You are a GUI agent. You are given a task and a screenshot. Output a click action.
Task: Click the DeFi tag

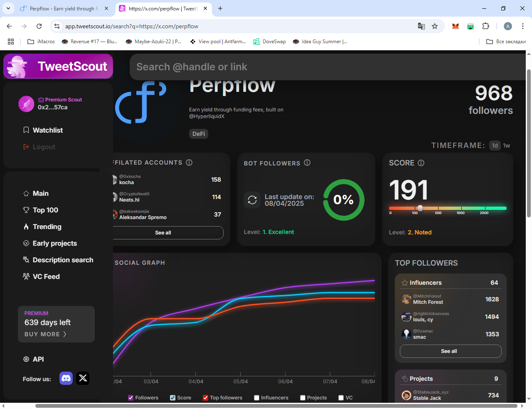tap(199, 134)
